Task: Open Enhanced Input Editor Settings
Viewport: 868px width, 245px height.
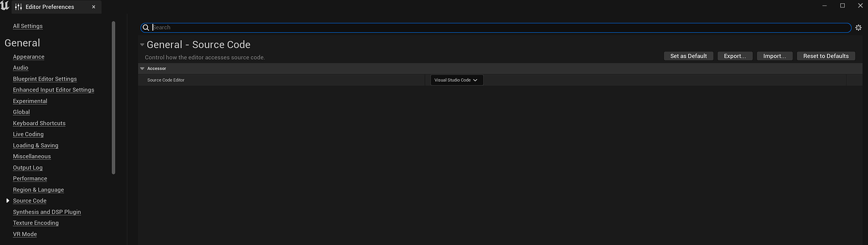Action: (53, 90)
